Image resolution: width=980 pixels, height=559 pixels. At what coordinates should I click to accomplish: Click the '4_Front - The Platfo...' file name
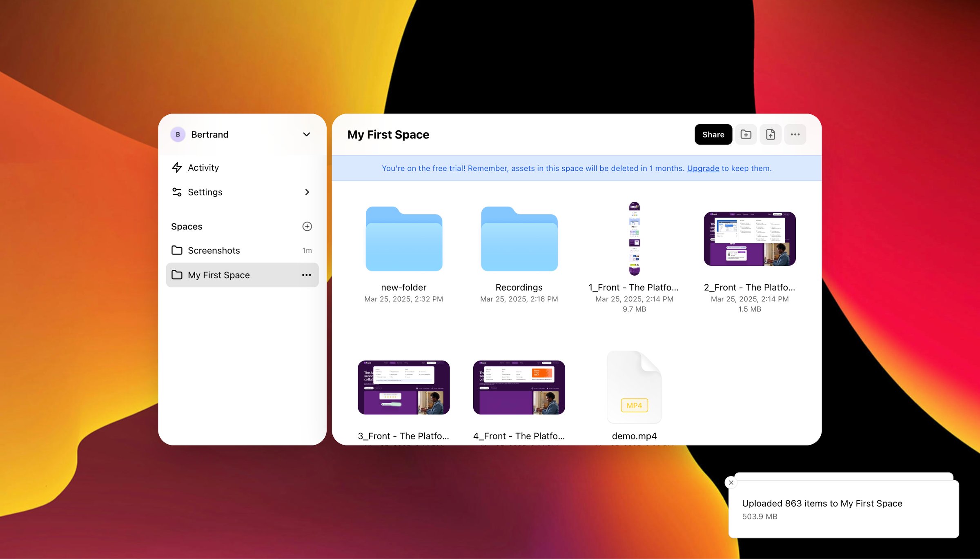click(x=519, y=436)
